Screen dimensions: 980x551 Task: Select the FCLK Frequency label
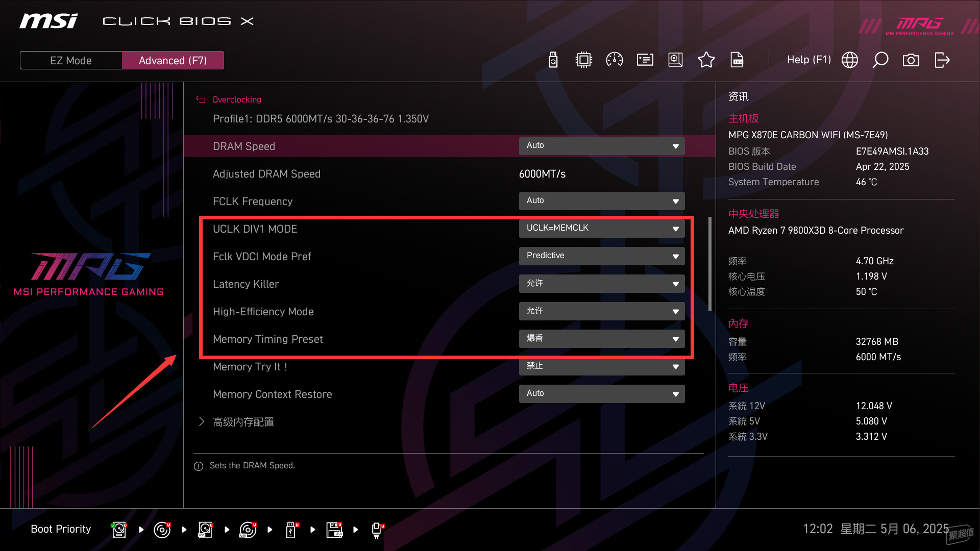[x=253, y=202]
